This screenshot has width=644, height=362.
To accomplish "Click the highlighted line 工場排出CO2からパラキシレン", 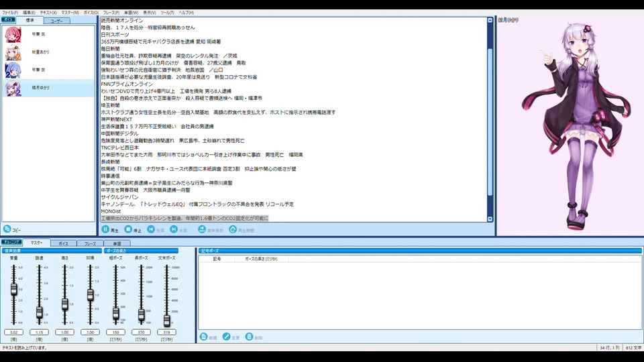I will click(184, 219).
